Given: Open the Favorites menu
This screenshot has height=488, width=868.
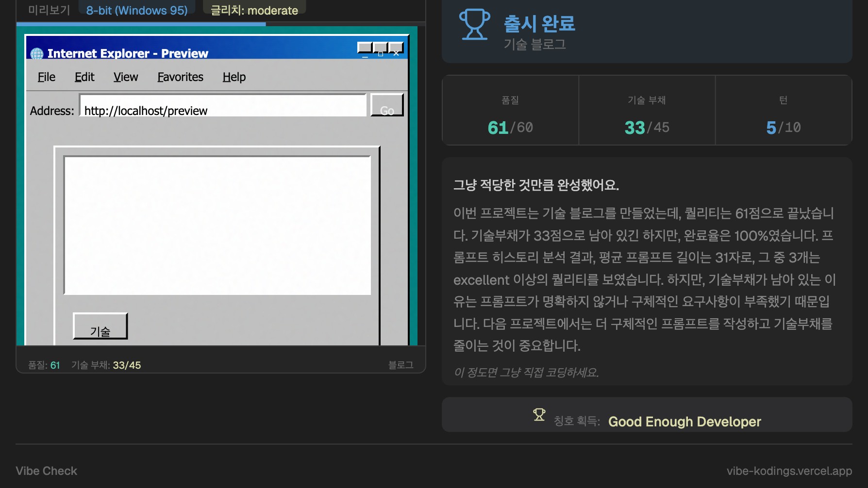Looking at the screenshot, I should [180, 77].
